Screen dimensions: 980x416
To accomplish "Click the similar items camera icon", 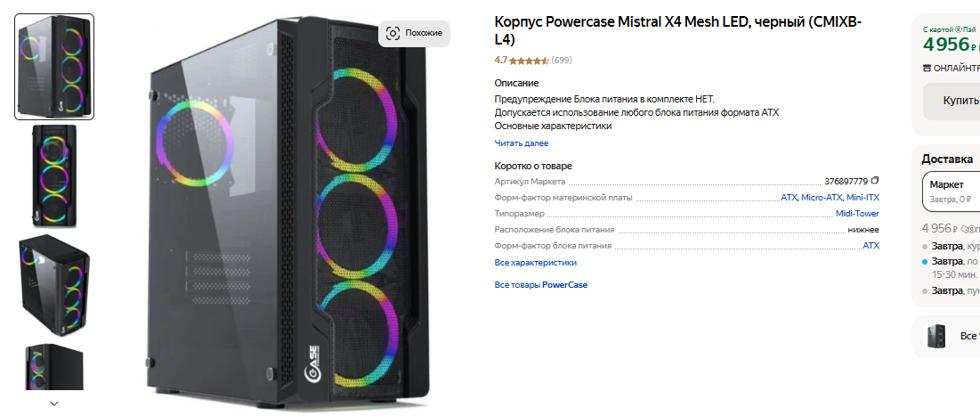I will pyautogui.click(x=393, y=33).
